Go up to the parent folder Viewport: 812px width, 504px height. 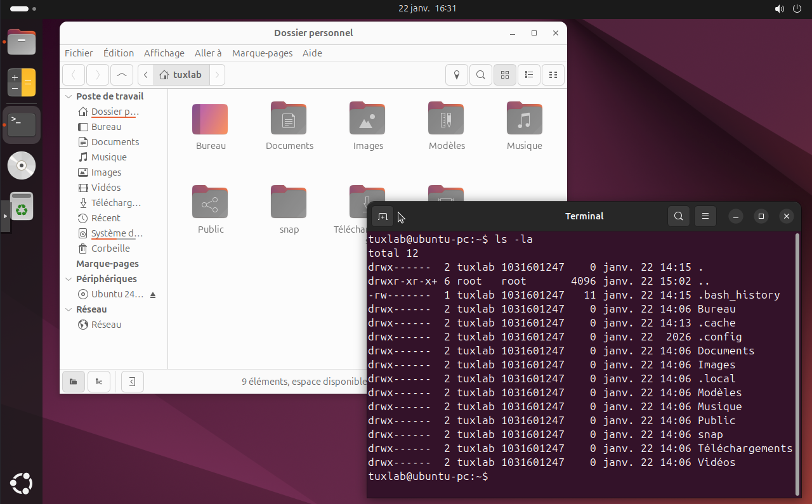click(122, 75)
